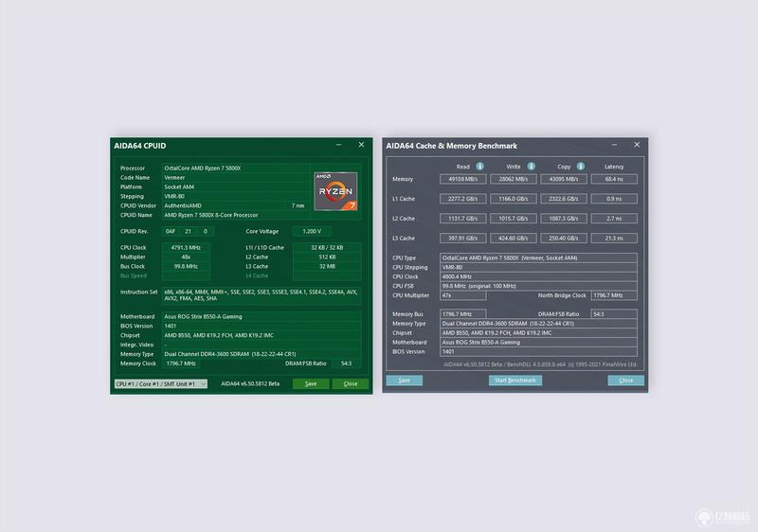Click L1I / L1D Cache value 32 KB / 32 KB
This screenshot has height=532, width=758.
tap(327, 248)
